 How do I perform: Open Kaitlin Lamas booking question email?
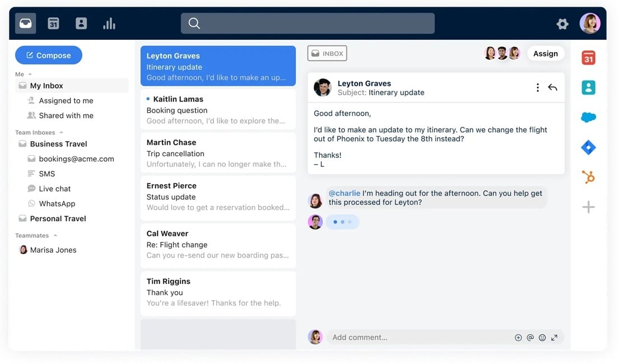click(x=218, y=110)
